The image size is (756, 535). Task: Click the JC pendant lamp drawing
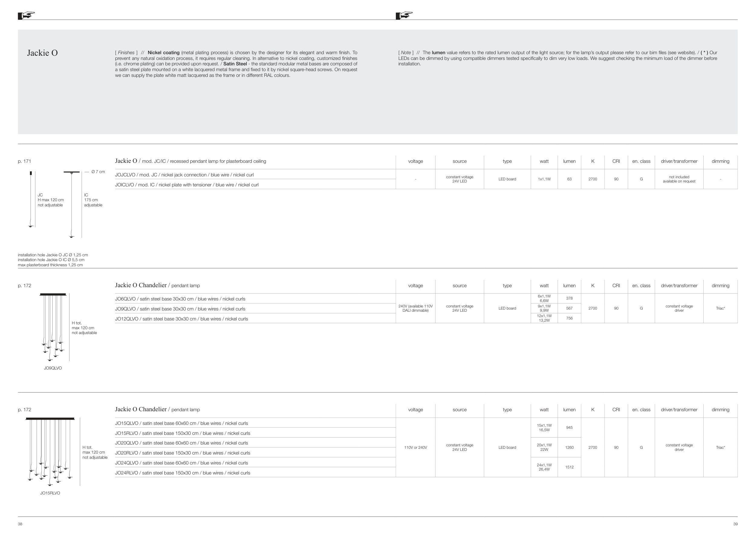31,199
